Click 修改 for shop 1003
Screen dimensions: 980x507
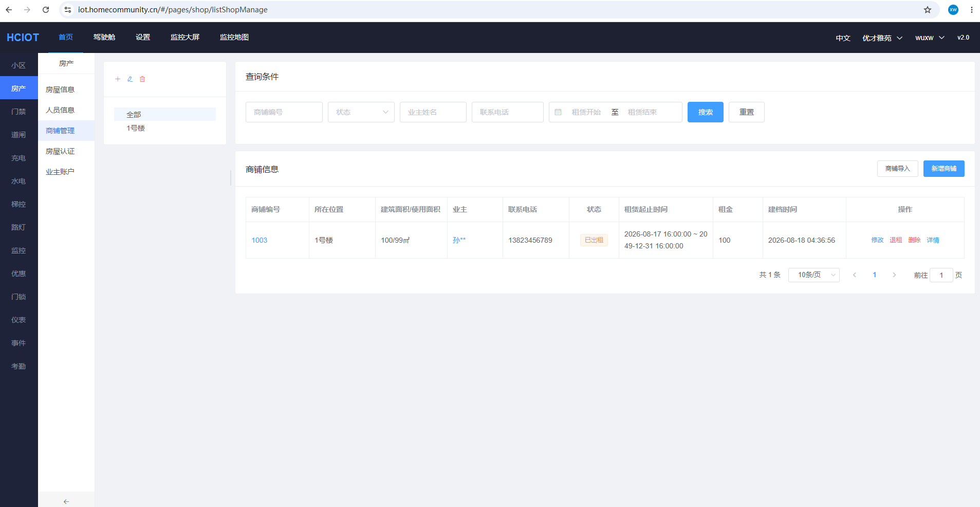click(877, 240)
